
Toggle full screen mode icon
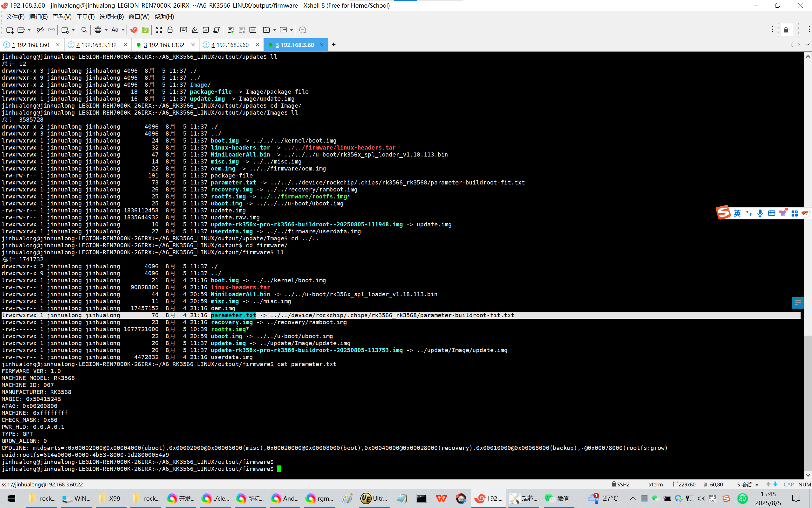pyautogui.click(x=159, y=30)
